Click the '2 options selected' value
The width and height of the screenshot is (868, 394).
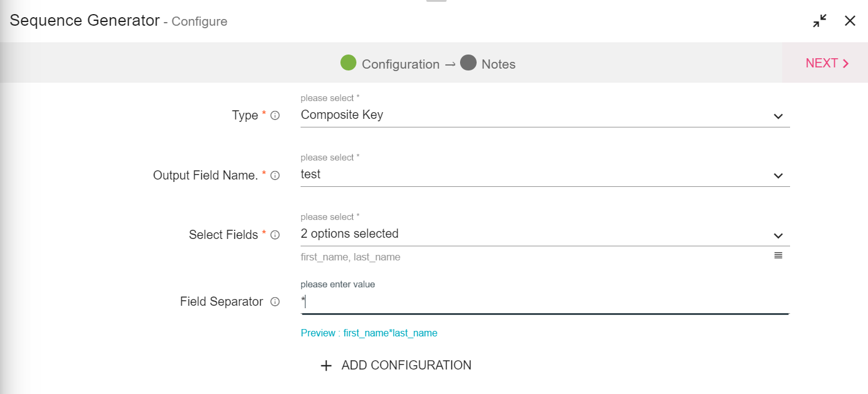(349, 233)
